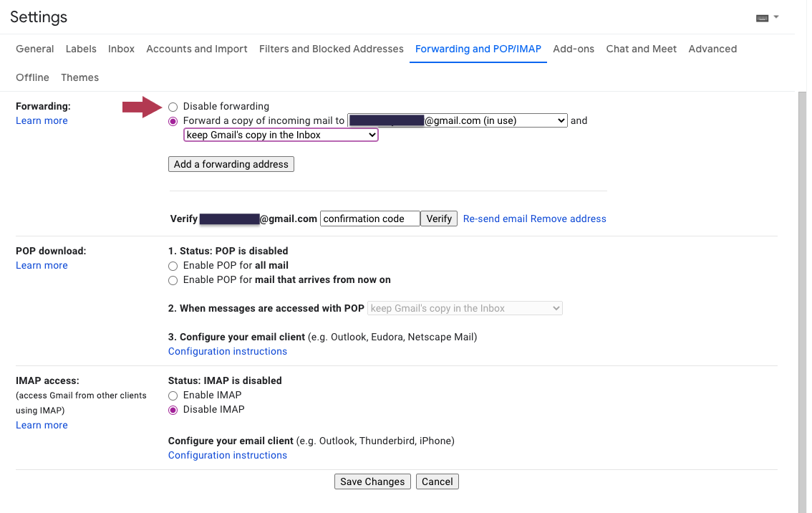The width and height of the screenshot is (812, 513).
Task: Click the Verify button
Action: click(x=438, y=219)
